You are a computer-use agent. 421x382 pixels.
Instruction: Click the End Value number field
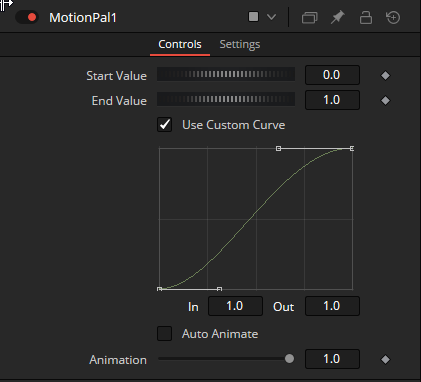[332, 100]
